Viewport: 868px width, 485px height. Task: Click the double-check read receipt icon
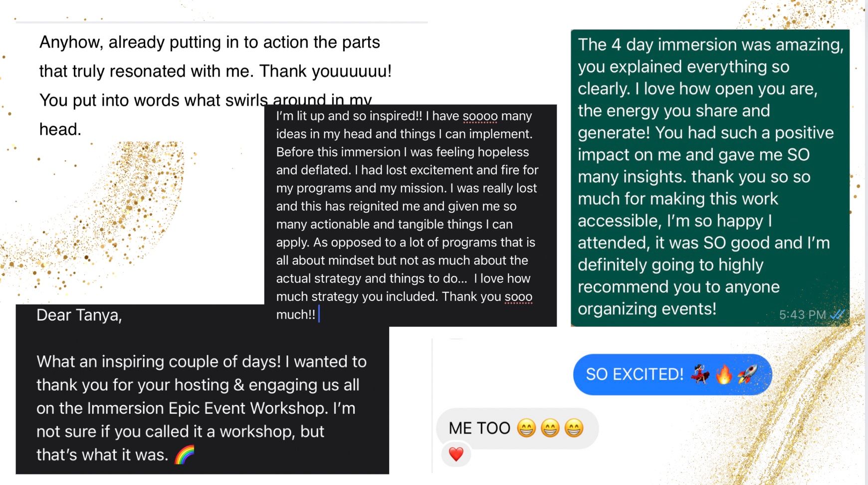point(837,314)
